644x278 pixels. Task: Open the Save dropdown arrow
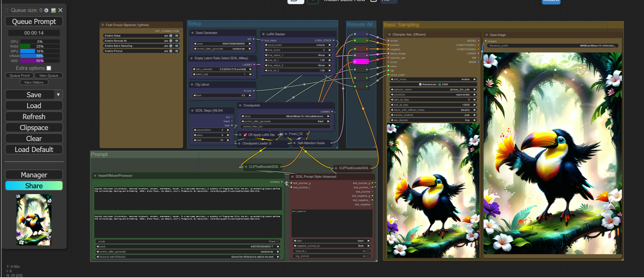pos(58,95)
